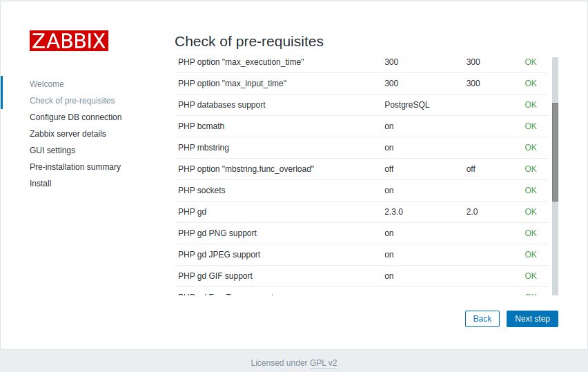The image size is (588, 372).
Task: Select Zabbix server details step
Action: 68,133
